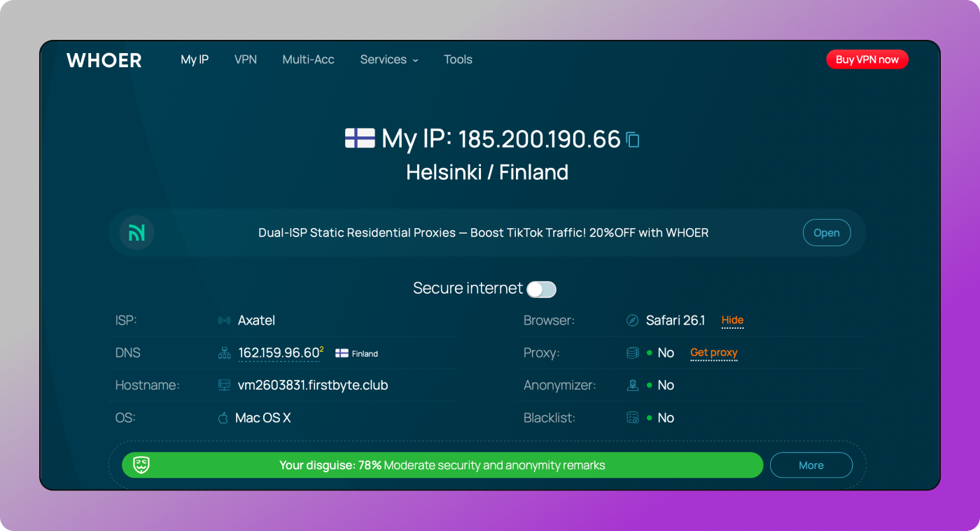Click the green disguise 78% progress bar

(x=442, y=465)
